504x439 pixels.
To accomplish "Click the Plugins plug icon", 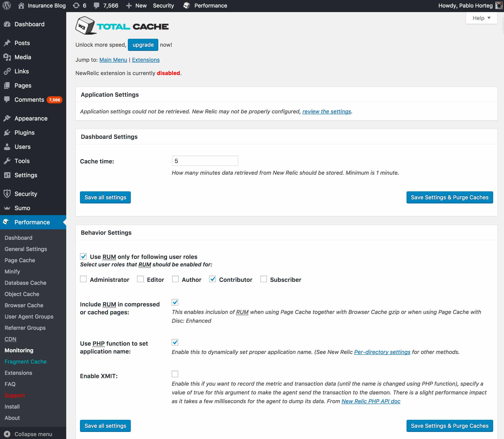I will click(7, 133).
